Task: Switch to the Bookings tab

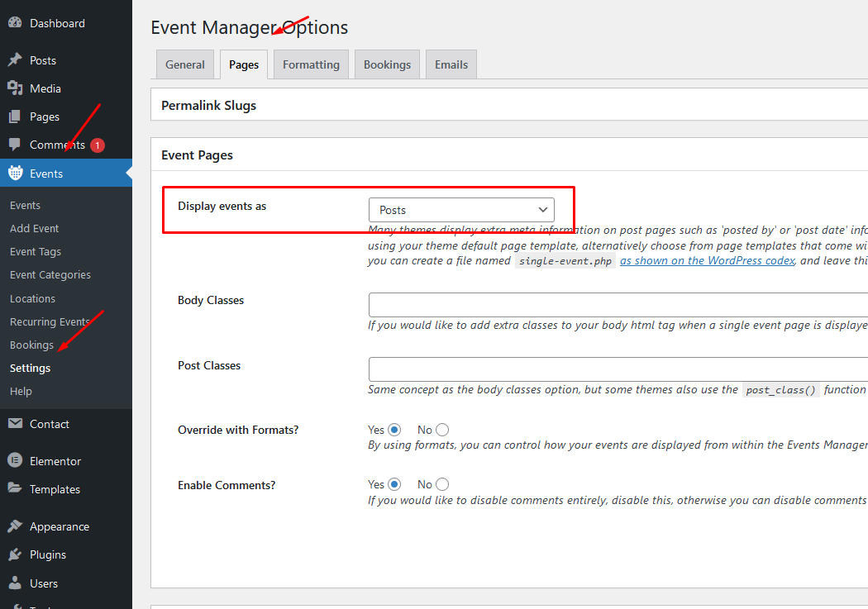Action: (x=387, y=64)
